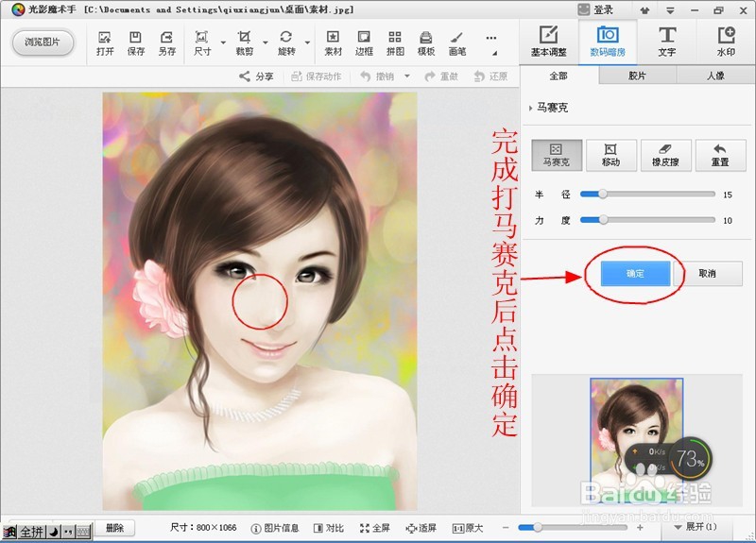Open a file with 打开 icon
The width and height of the screenshot is (756, 543).
coord(105,43)
